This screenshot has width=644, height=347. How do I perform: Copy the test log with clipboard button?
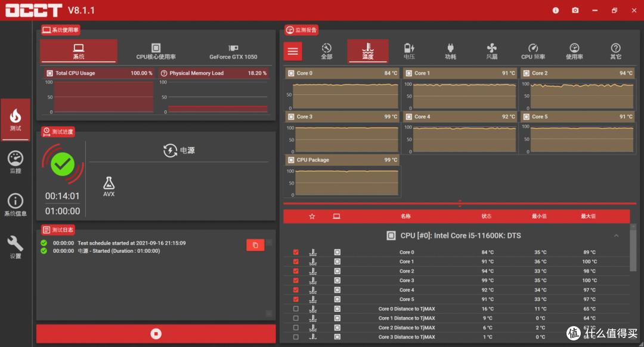pos(255,245)
